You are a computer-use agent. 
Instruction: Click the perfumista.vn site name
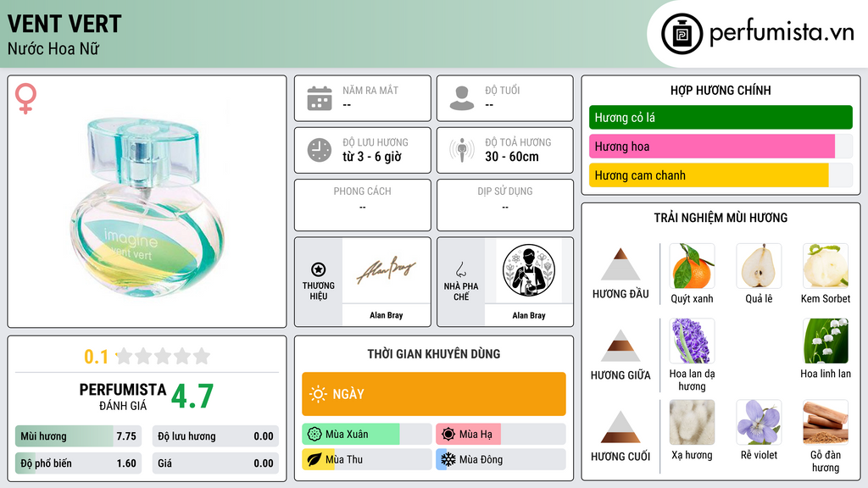tap(782, 32)
